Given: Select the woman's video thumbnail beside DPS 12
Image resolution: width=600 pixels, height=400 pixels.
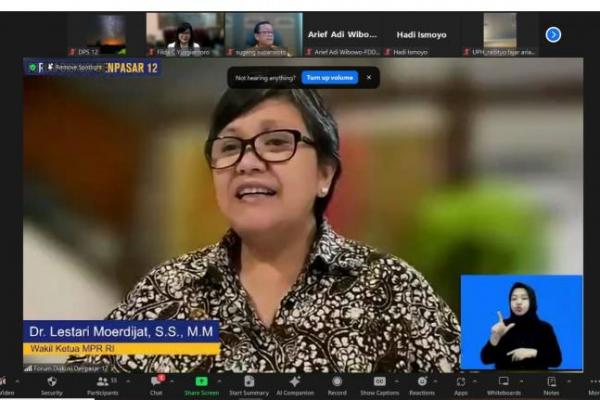Looking at the screenshot, I should [185, 35].
